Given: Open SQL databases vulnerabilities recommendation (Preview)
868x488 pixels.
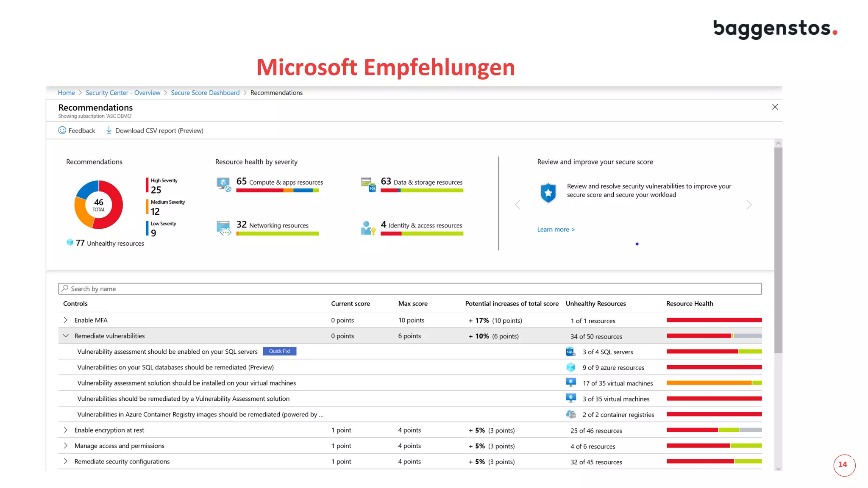Looking at the screenshot, I should [175, 367].
